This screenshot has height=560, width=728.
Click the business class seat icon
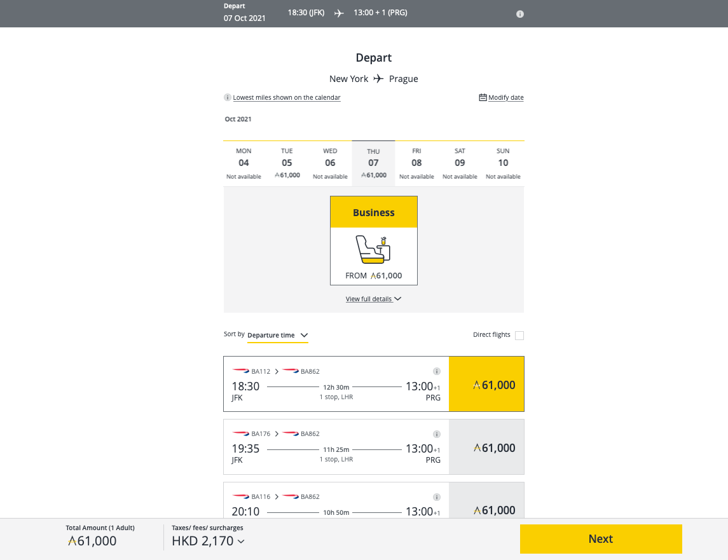[x=373, y=250]
